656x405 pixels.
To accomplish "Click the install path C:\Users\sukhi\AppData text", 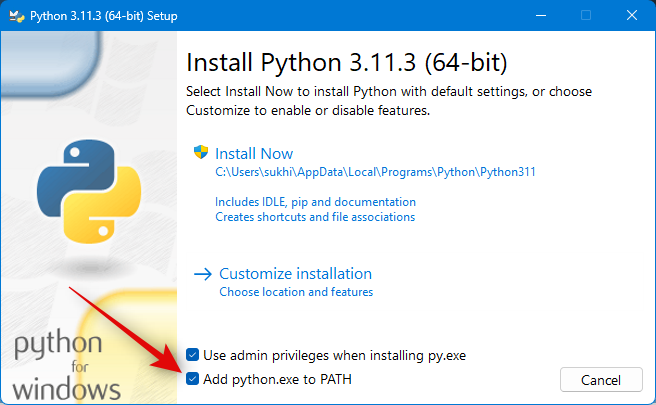I will pyautogui.click(x=375, y=172).
